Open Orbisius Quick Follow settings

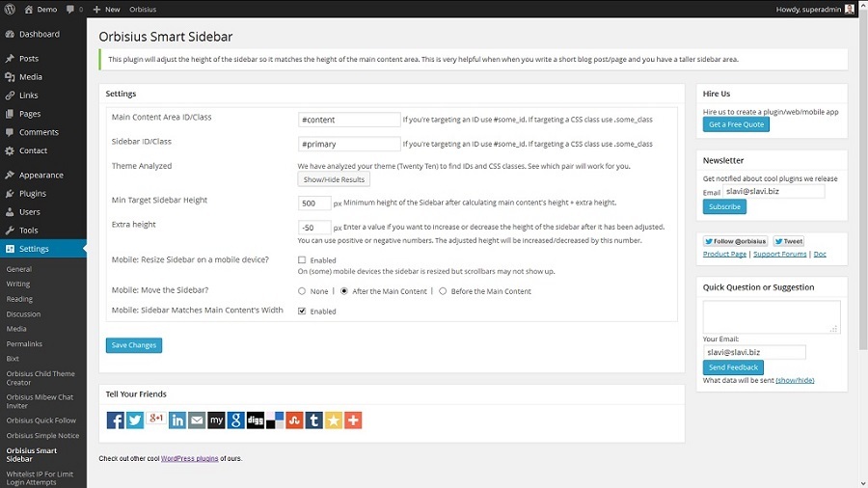coord(41,420)
